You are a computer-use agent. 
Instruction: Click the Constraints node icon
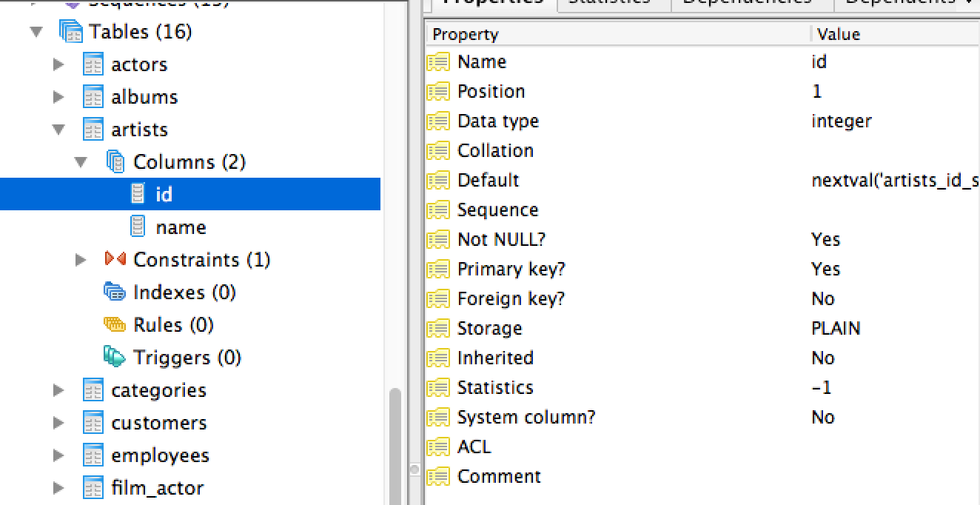115,260
